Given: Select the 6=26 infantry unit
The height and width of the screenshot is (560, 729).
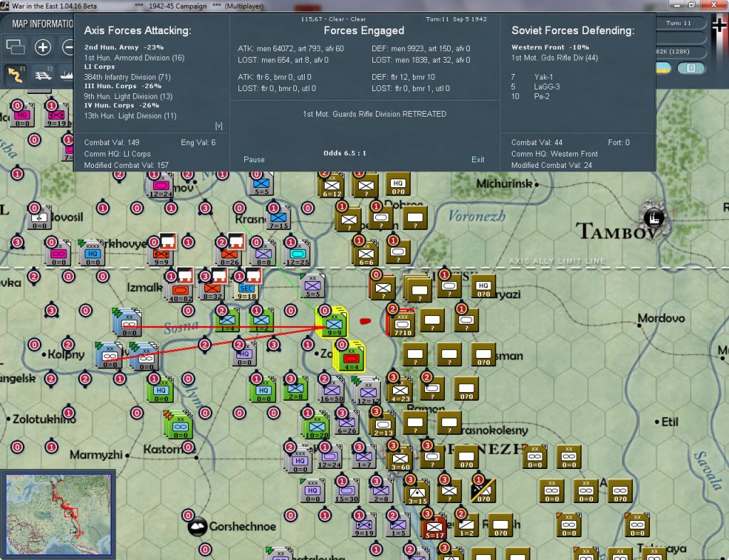Looking at the screenshot, I should point(347,423).
